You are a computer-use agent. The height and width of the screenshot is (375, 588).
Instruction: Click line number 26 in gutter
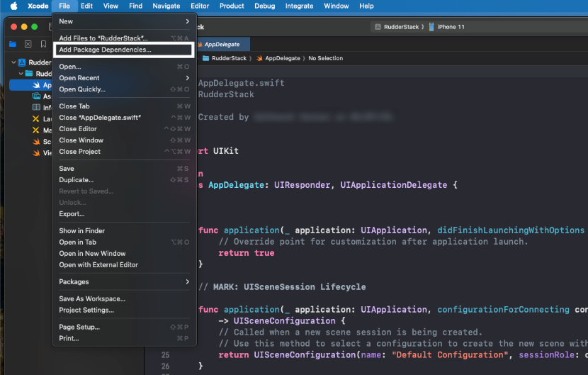165,366
